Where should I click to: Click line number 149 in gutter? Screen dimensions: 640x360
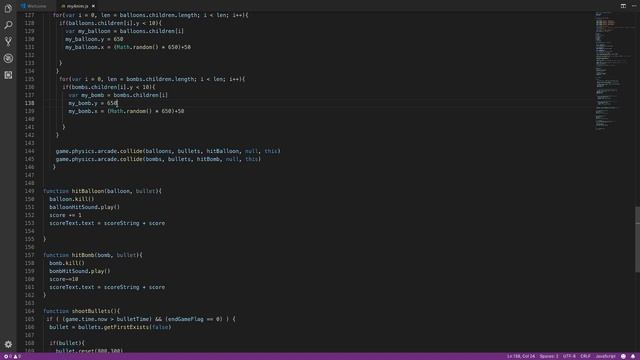click(29, 191)
